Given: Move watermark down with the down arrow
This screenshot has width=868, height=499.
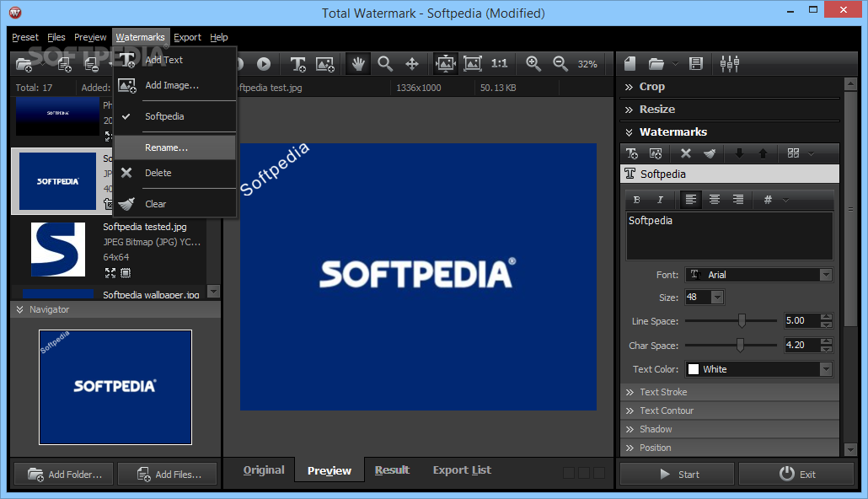Looking at the screenshot, I should click(x=739, y=153).
